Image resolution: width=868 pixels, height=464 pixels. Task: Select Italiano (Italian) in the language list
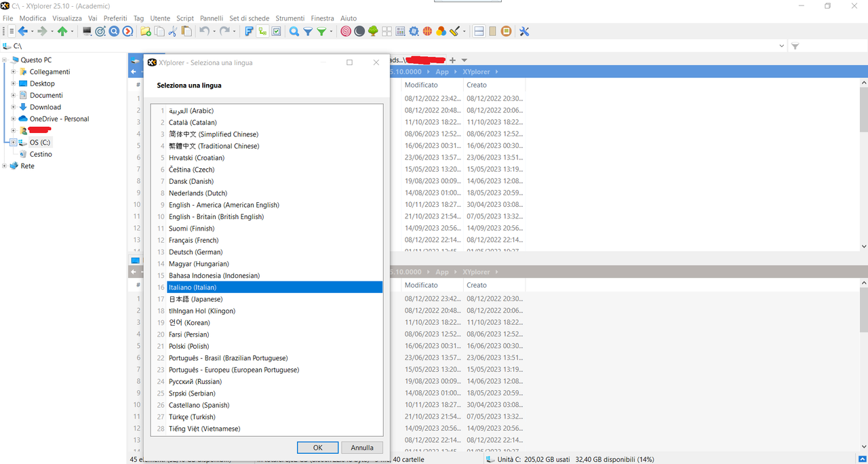point(275,288)
